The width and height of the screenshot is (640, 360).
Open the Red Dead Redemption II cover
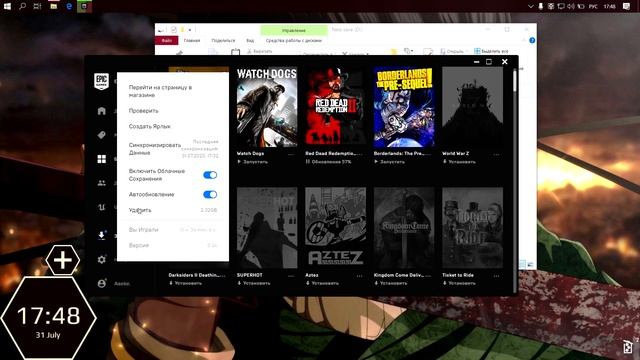(x=336, y=107)
